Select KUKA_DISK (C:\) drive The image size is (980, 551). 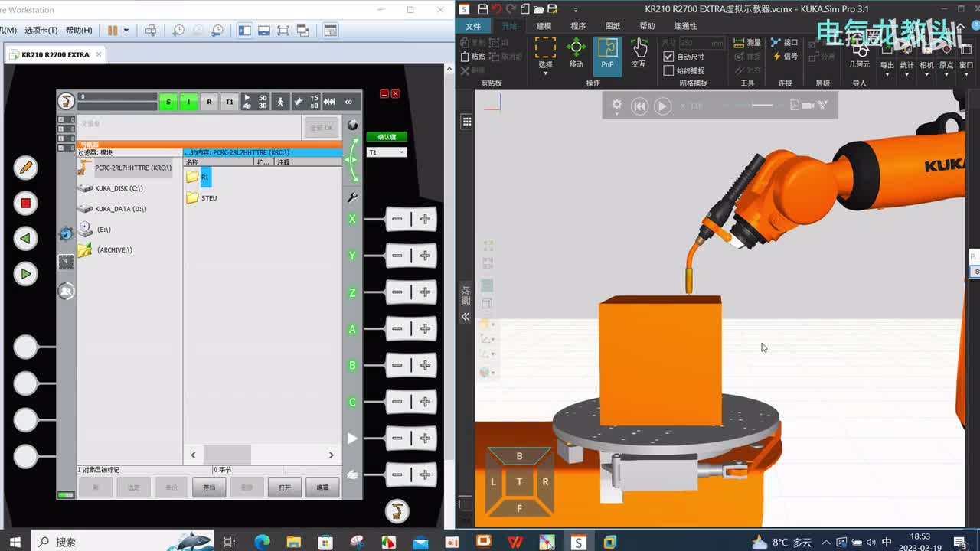click(111, 188)
